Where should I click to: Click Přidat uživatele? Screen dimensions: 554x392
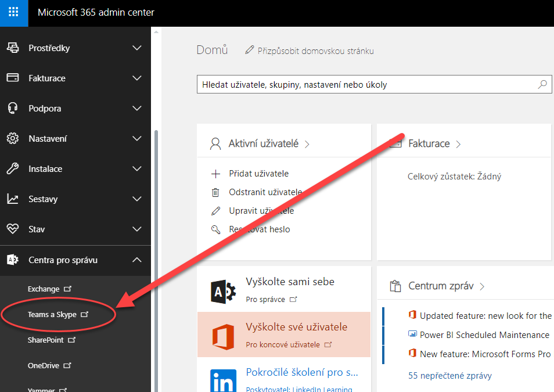(258, 174)
